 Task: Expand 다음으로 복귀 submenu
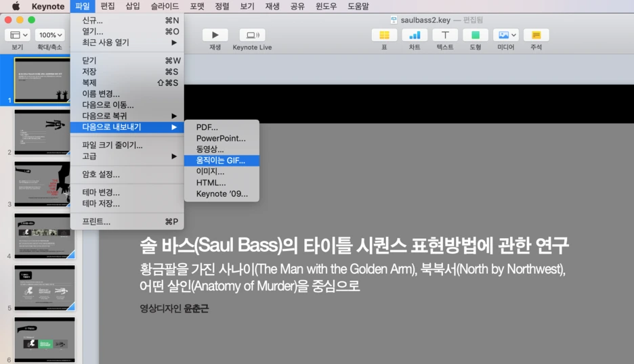pyautogui.click(x=127, y=116)
